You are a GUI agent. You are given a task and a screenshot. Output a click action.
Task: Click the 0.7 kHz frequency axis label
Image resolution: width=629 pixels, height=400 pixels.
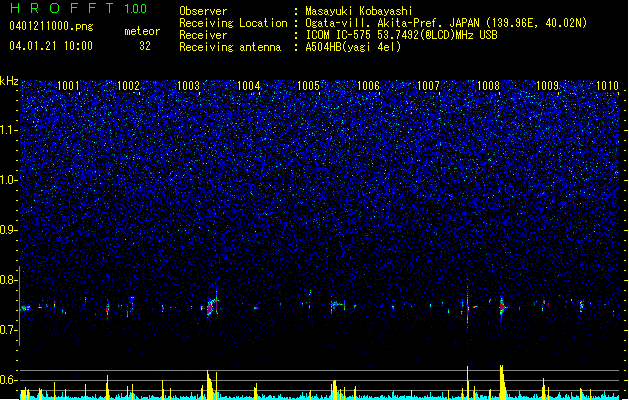pos(9,330)
